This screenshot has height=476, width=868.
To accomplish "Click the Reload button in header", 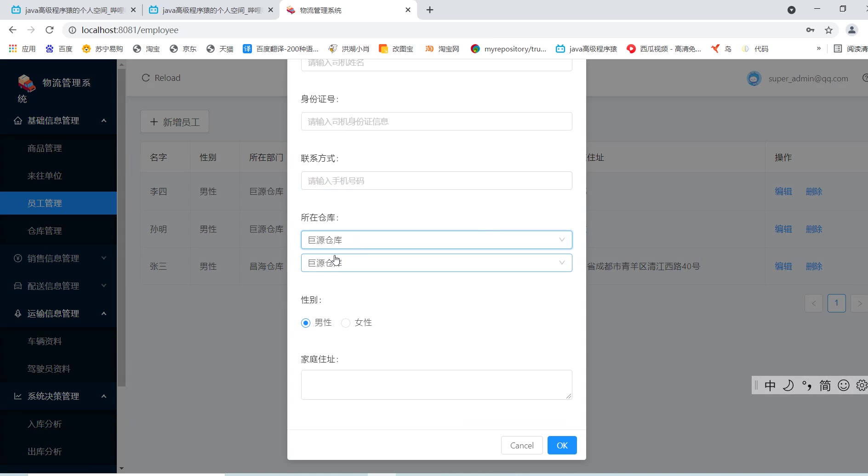I will 161,78.
